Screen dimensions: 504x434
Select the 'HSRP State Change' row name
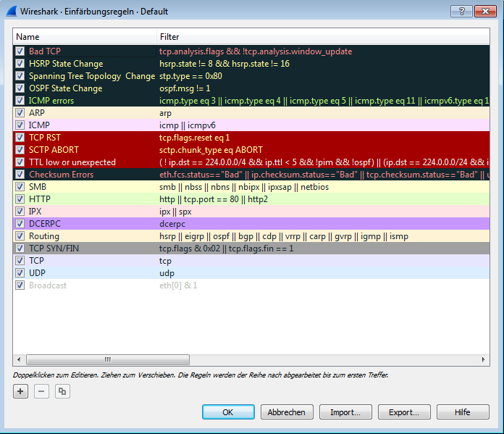[x=66, y=64]
